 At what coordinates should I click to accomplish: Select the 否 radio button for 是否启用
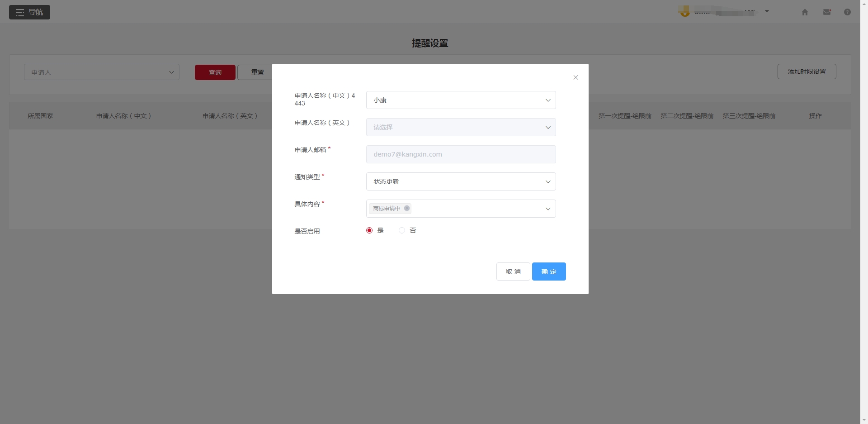click(401, 230)
